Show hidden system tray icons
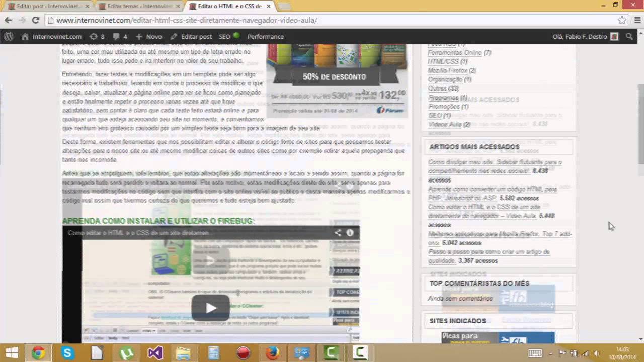Screen dimensions: 644x362 [x=551, y=353]
